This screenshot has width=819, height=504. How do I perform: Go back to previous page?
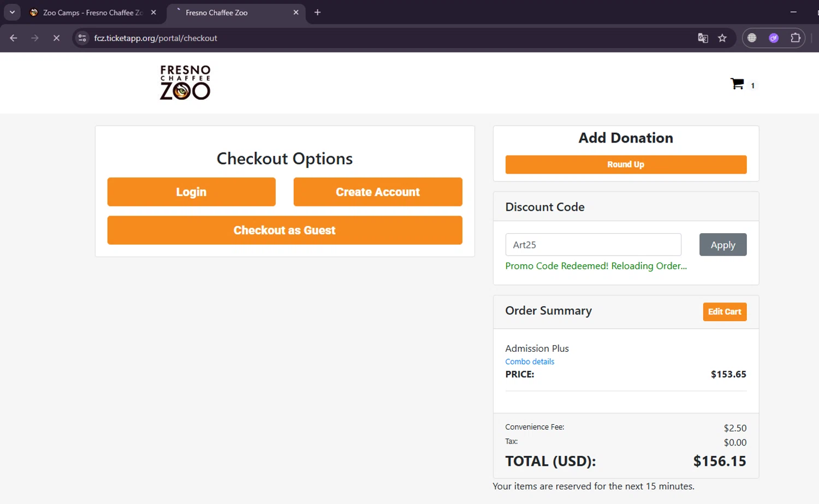pos(14,38)
